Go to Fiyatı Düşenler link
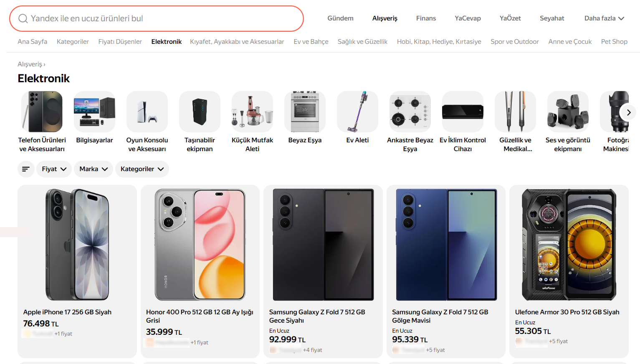This screenshot has width=640, height=364. tap(120, 42)
